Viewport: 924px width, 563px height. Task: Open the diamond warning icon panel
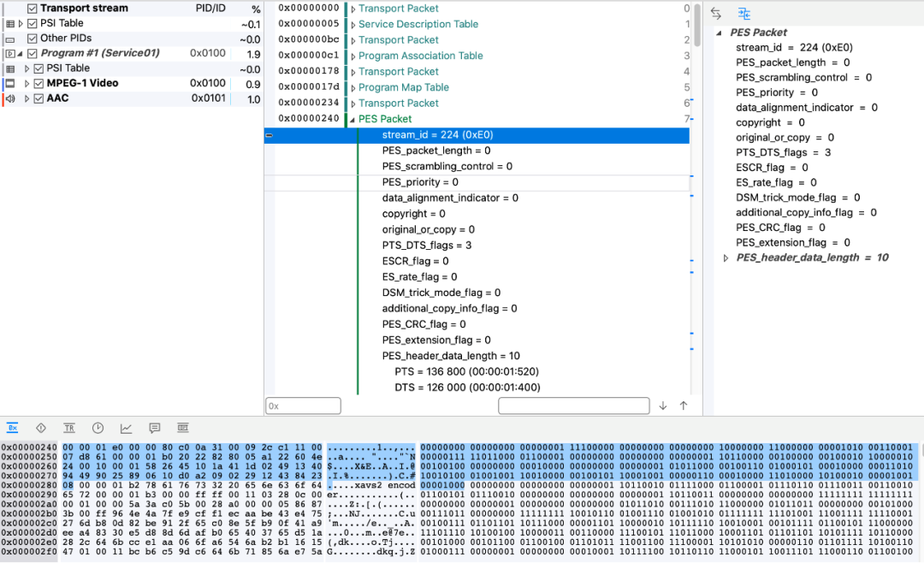pos(41,428)
